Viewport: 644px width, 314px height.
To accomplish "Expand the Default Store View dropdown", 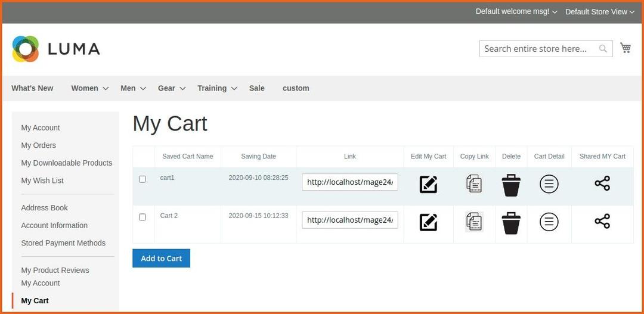I will (x=599, y=12).
